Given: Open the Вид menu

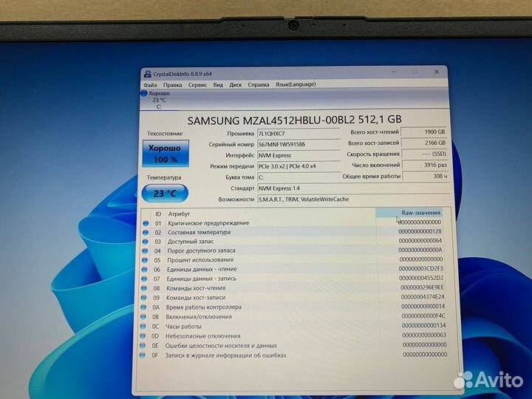Looking at the screenshot, I should point(218,85).
